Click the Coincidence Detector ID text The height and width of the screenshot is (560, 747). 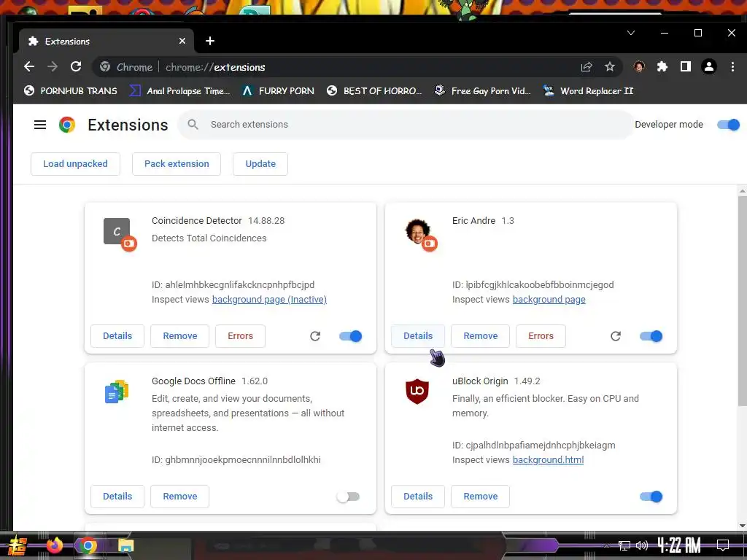233,285
